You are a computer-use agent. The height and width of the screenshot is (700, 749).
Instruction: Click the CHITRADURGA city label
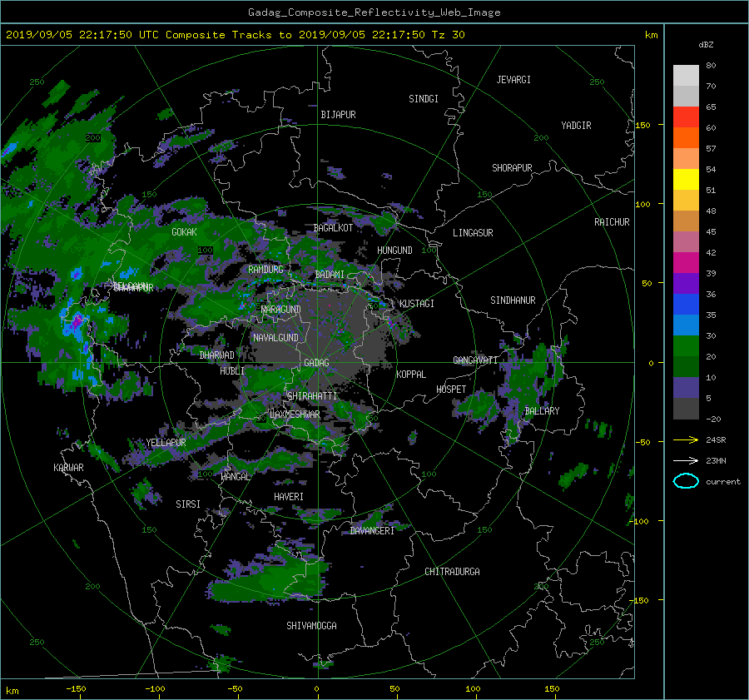(452, 572)
